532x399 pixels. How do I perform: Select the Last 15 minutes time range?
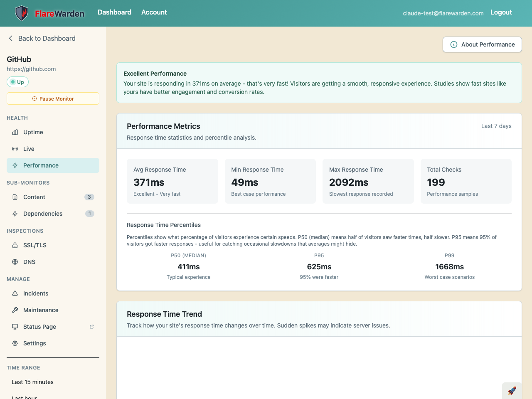point(32,382)
